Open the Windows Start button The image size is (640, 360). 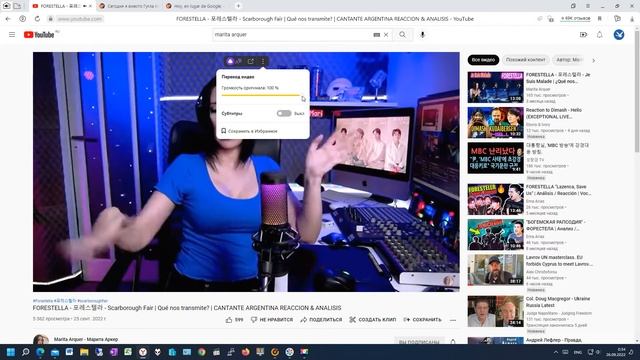11,352
